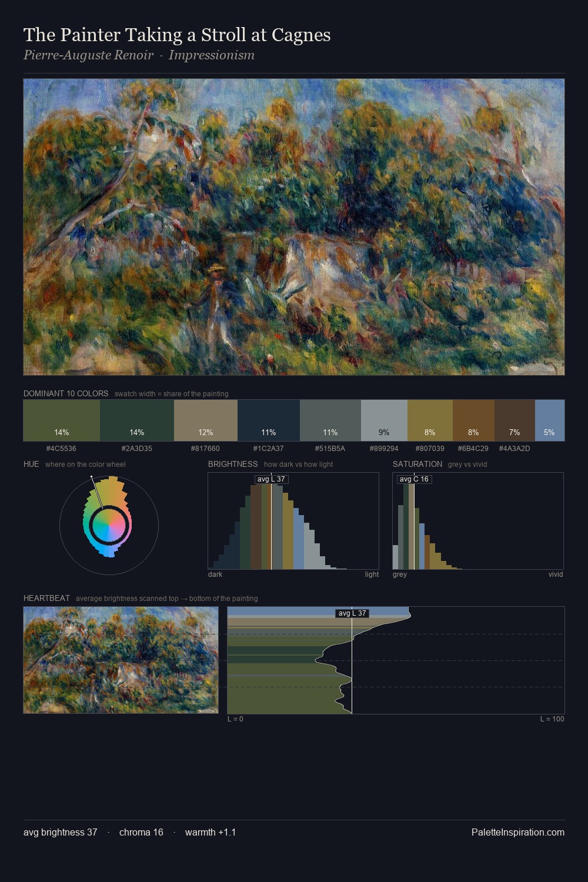Screen dimensions: 588x882
Task: Click the hex code '#2A3D35' text
Action: coord(137,448)
